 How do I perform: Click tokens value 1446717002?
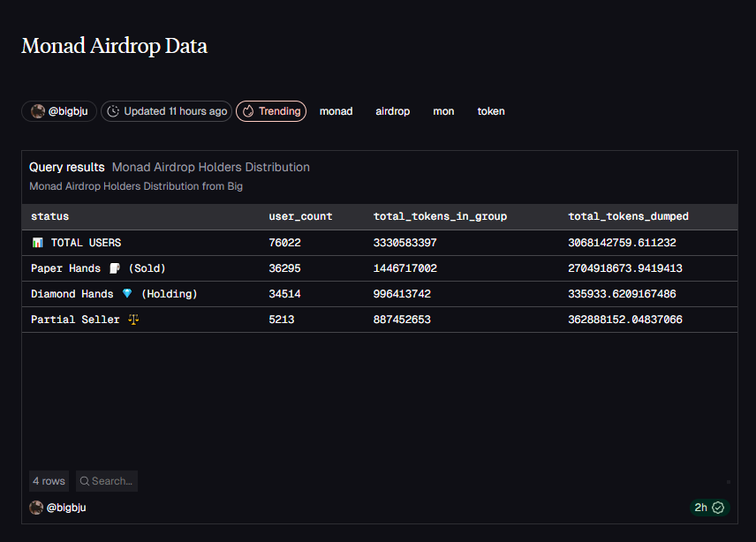(x=405, y=268)
